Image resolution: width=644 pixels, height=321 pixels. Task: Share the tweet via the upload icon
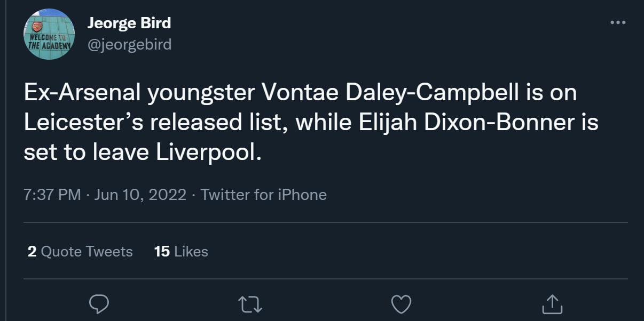coord(552,304)
